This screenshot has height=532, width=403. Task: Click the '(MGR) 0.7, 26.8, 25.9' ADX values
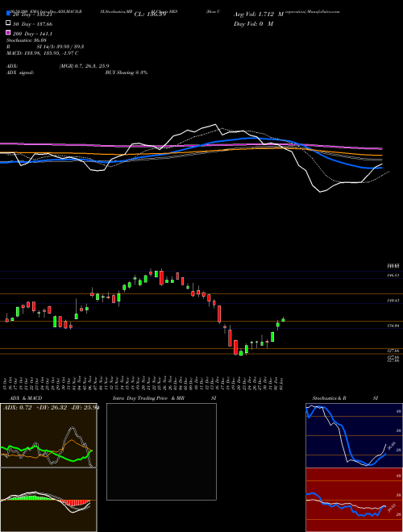pos(84,66)
